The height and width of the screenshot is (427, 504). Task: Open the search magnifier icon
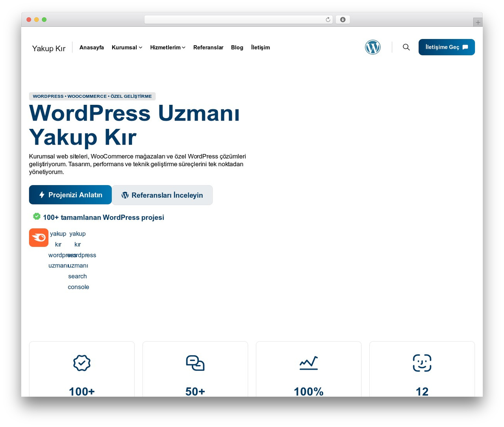pos(406,47)
